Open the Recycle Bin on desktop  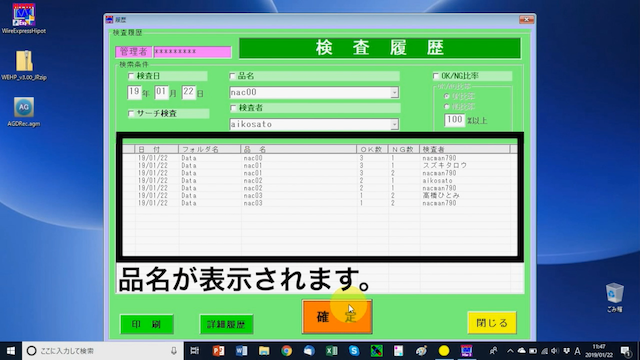(x=614, y=297)
